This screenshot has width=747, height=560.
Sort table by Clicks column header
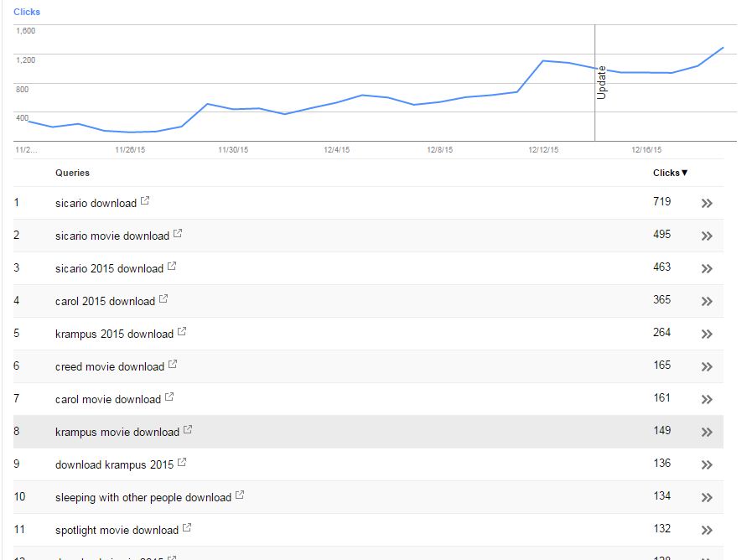coord(671,173)
